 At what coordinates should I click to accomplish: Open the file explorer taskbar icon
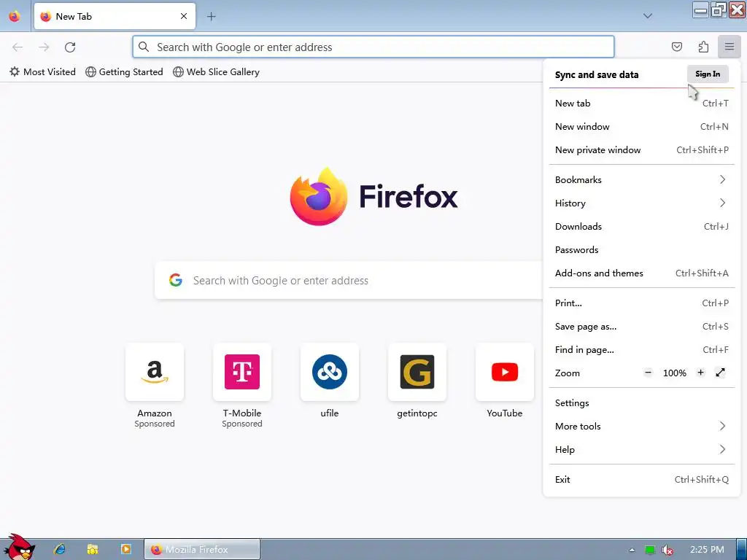pyautogui.click(x=93, y=549)
